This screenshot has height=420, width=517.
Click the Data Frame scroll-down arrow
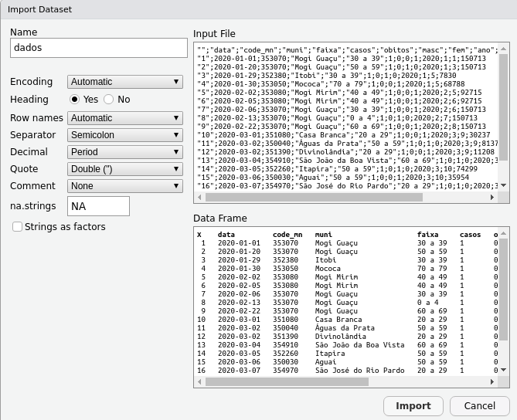coord(504,371)
